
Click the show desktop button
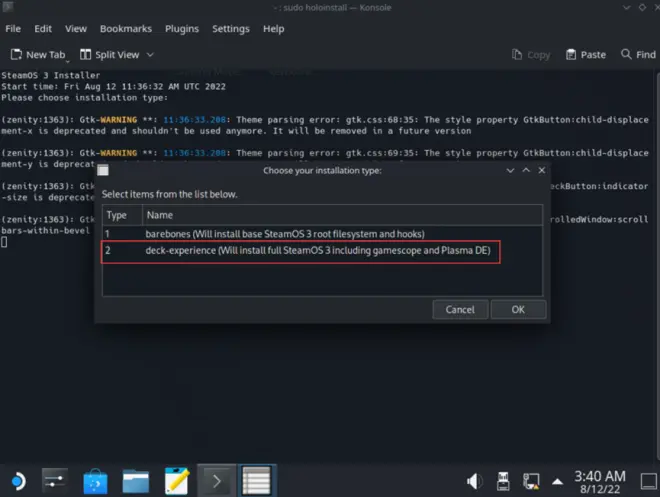[649, 481]
